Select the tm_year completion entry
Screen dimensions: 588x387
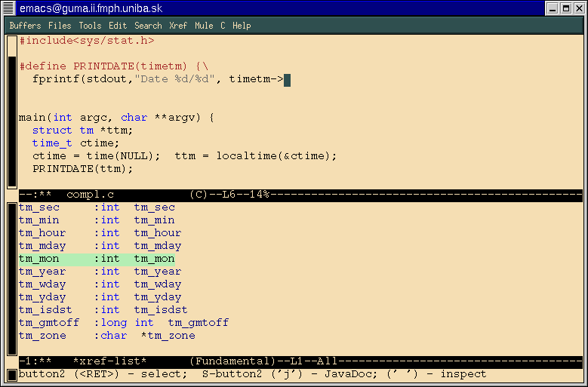point(100,272)
